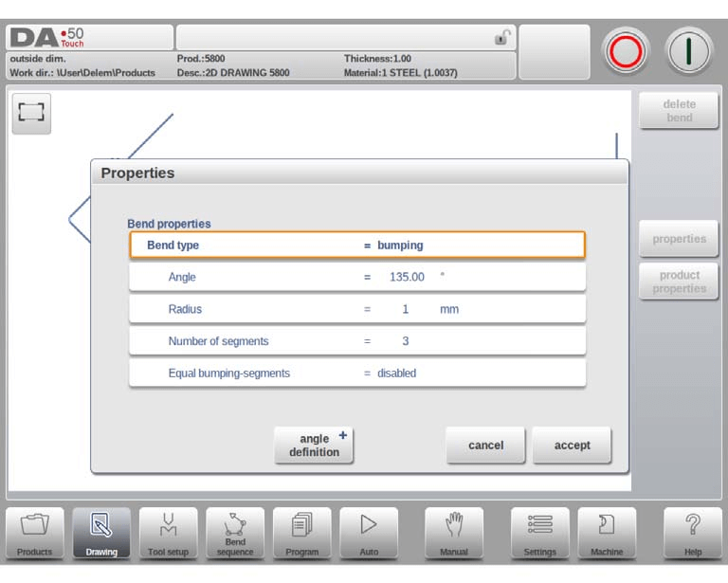This screenshot has width=728, height=583.
Task: Open Tool setup in navigation bar
Action: tap(168, 534)
